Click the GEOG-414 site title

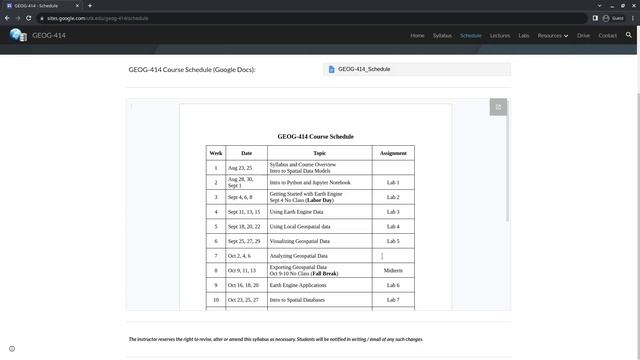pyautogui.click(x=49, y=36)
